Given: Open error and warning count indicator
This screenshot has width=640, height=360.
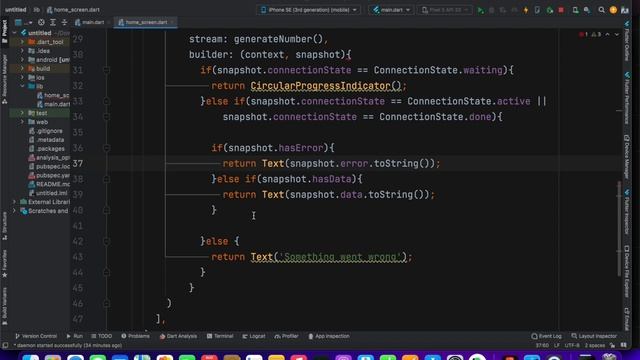Looking at the screenshot, I should pyautogui.click(x=590, y=35).
